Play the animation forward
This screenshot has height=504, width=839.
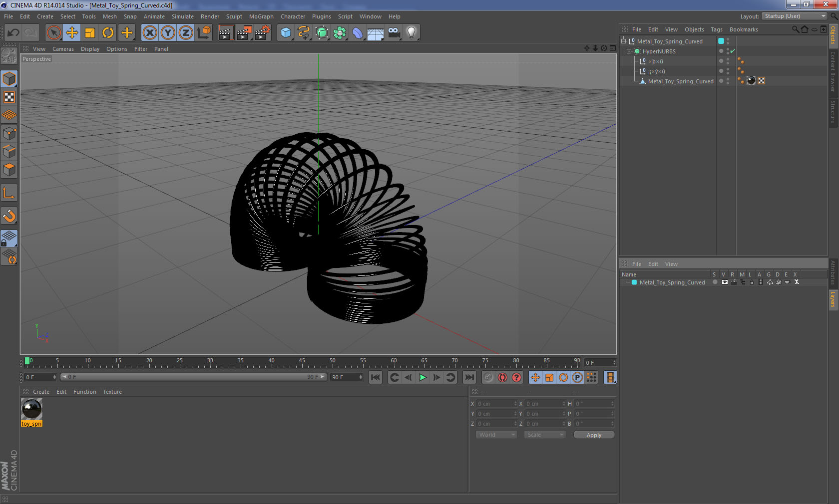[x=422, y=377]
